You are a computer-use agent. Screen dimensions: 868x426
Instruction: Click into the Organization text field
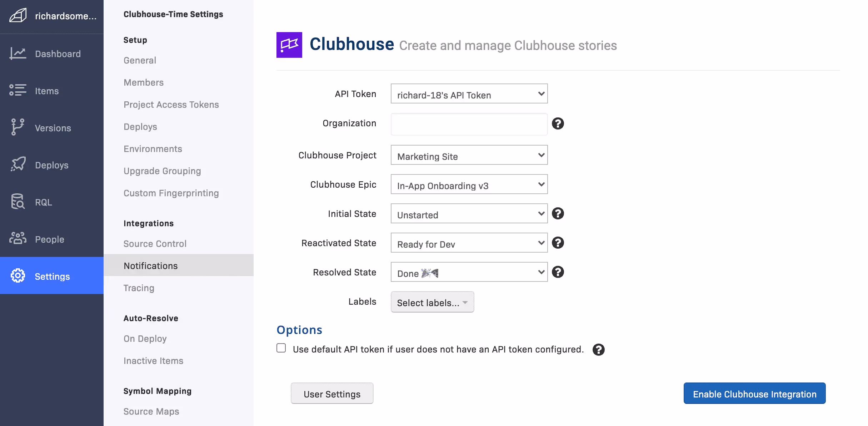[x=469, y=124]
